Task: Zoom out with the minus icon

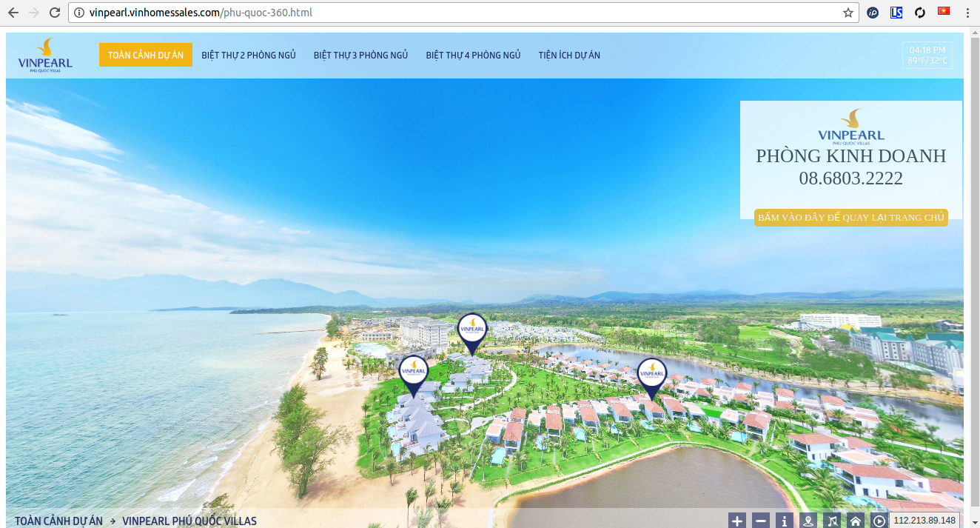Action: click(760, 521)
